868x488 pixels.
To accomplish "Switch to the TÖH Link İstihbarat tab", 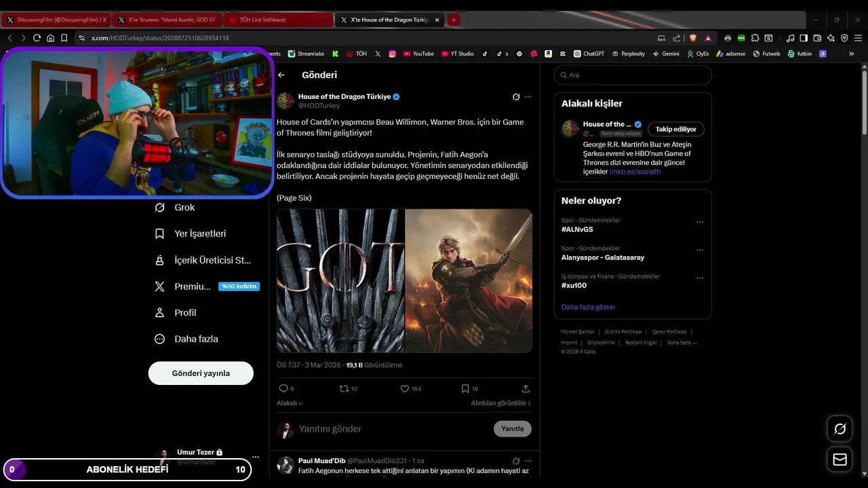I will [x=278, y=20].
